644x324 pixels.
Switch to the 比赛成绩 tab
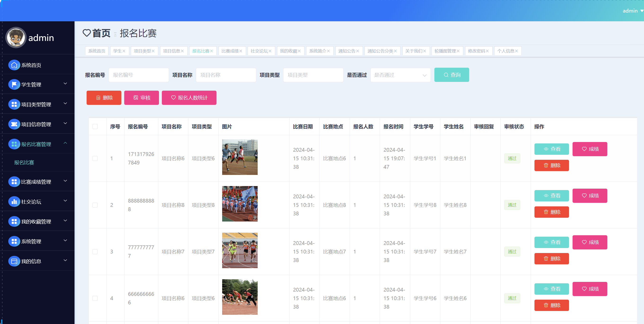click(x=230, y=51)
